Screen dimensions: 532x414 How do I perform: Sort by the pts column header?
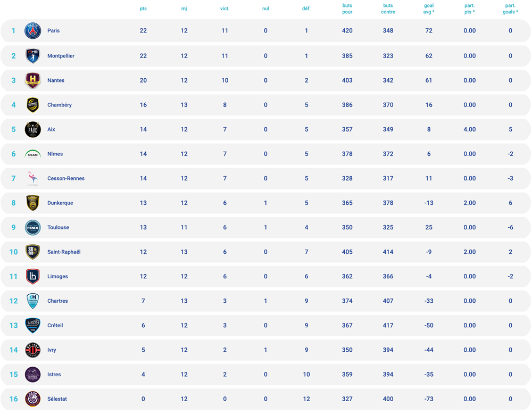click(143, 9)
